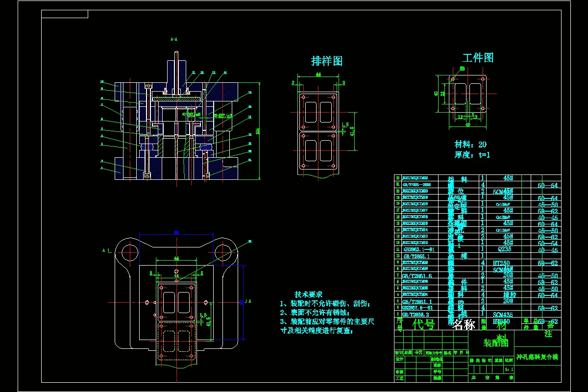Select the 80 width dimension in plan view
Image resolution: width=588 pixels, height=392 pixels.
coord(176,233)
